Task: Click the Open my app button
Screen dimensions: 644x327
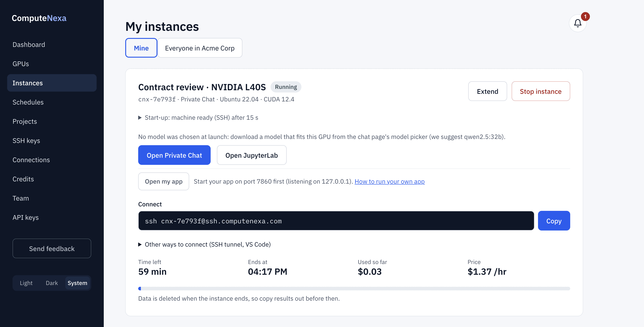Action: [x=163, y=181]
